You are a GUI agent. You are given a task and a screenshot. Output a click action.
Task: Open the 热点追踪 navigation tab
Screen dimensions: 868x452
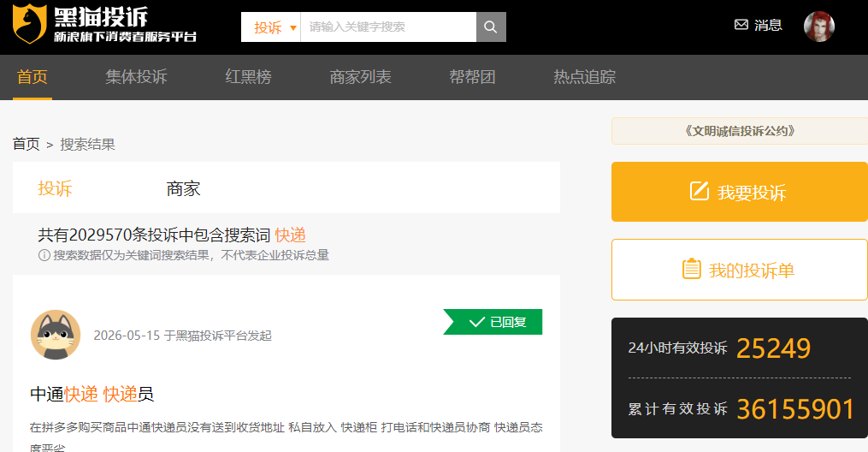[585, 77]
